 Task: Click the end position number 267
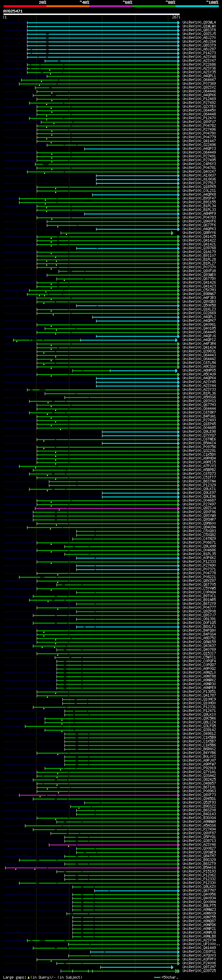click(x=175, y=17)
